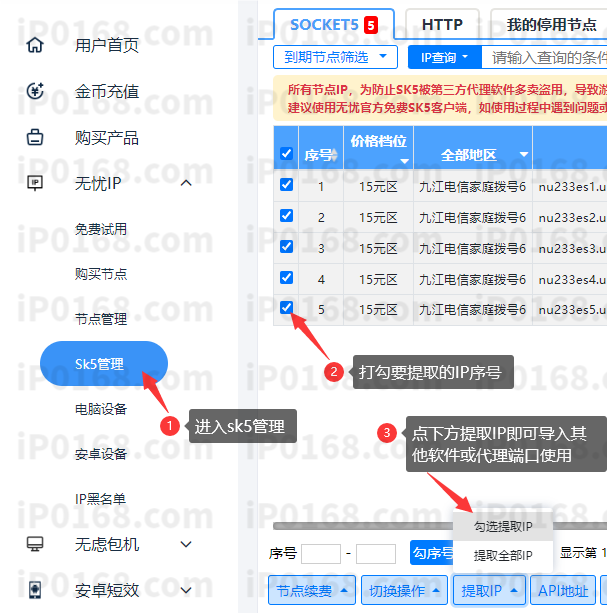
Task: Expand the 无虑包机 sidebar section
Action: pos(185,544)
